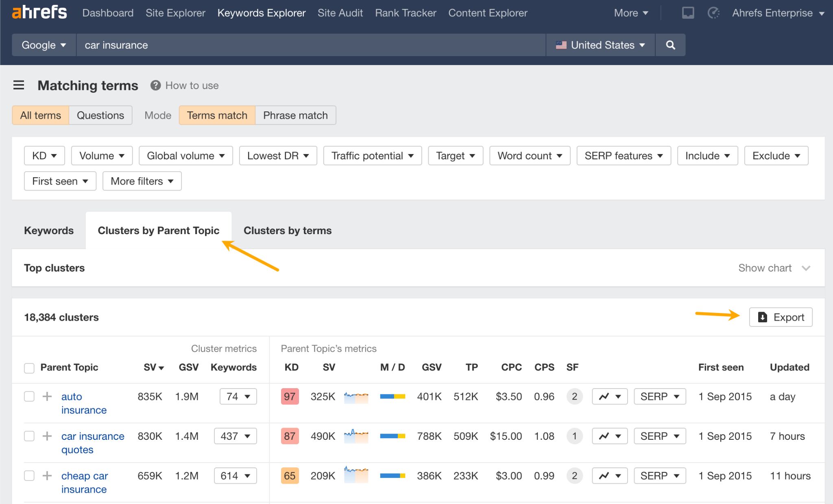Select Terms match mode
Image resolution: width=833 pixels, height=504 pixels.
pos(217,115)
